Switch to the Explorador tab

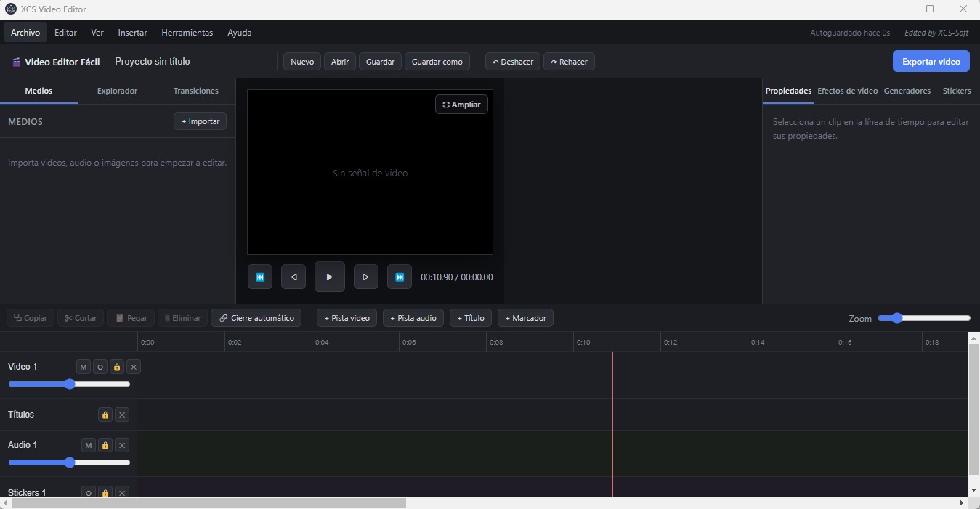point(117,91)
